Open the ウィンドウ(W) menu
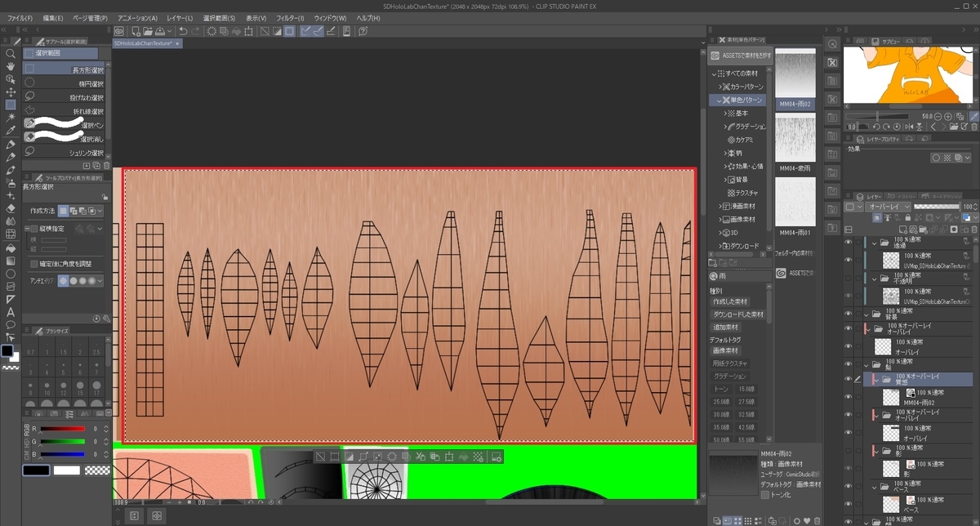The image size is (980, 526). click(x=330, y=18)
